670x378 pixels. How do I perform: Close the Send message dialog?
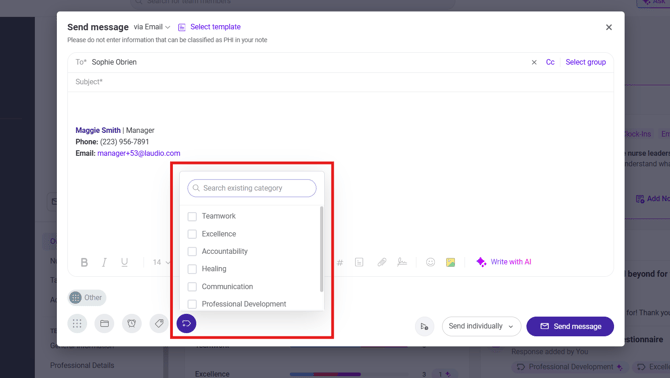[609, 27]
